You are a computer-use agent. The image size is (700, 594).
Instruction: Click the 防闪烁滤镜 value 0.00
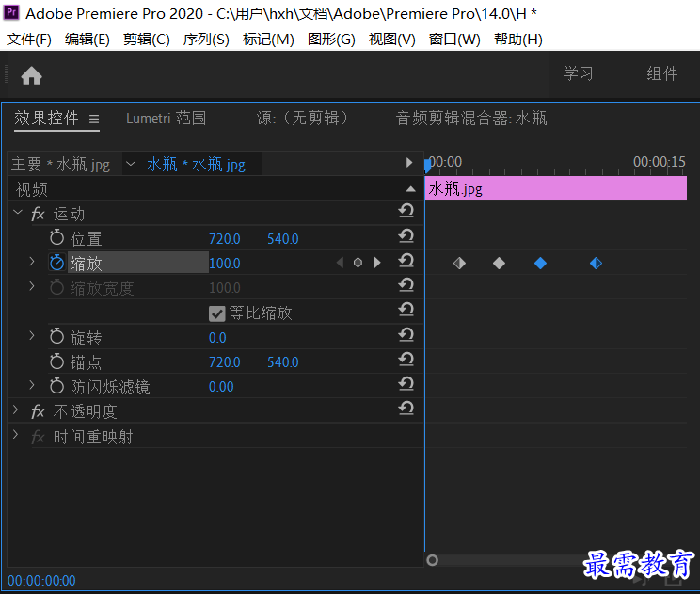(x=221, y=387)
